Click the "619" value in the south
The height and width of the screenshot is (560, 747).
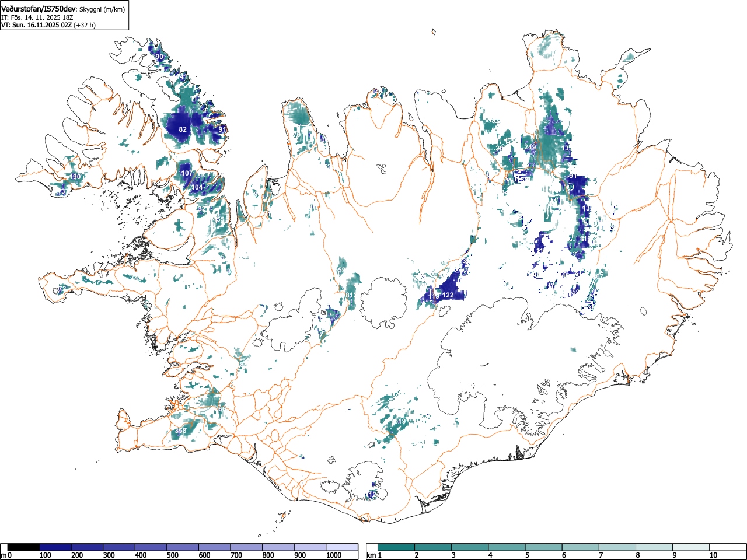(400, 422)
